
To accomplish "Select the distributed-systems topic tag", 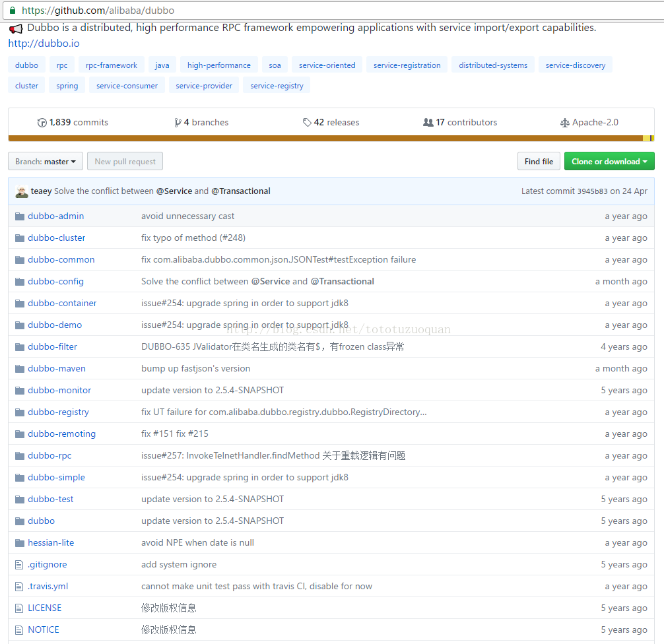I will 493,65.
